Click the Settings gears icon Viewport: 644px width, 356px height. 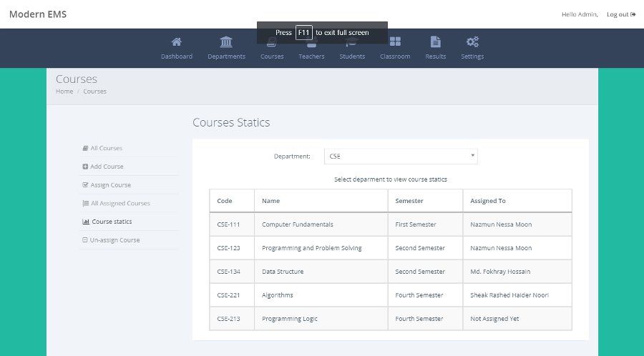click(x=472, y=41)
